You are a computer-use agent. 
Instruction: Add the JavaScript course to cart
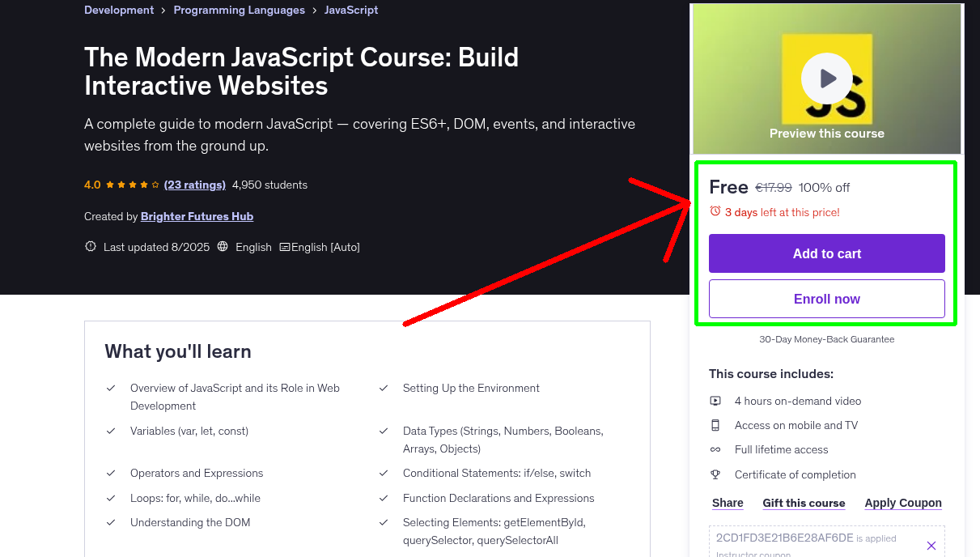pyautogui.click(x=826, y=253)
